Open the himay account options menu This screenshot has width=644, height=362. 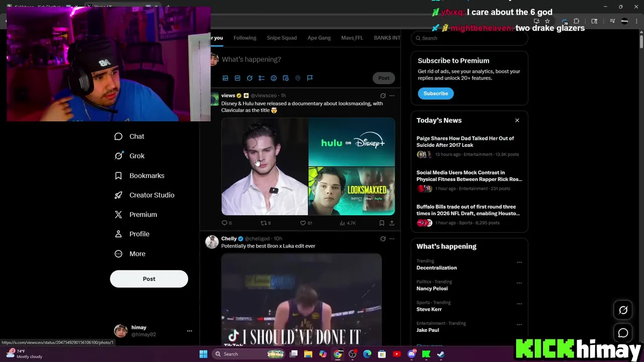point(190,331)
